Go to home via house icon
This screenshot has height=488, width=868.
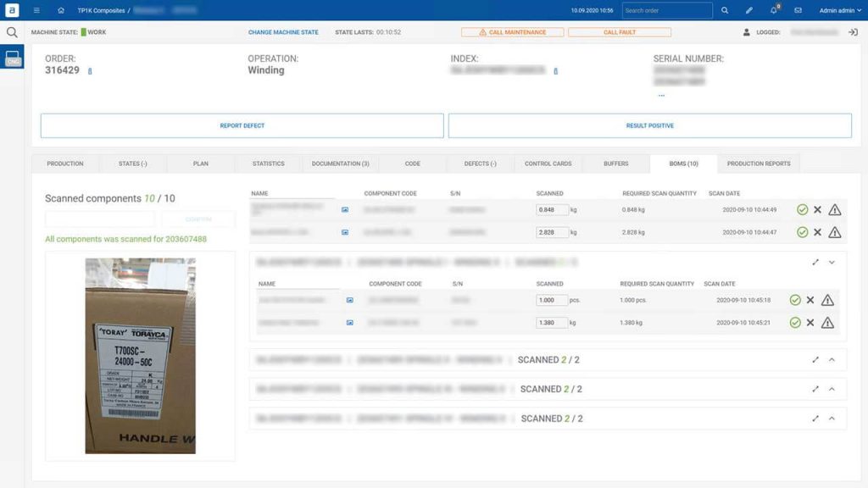click(61, 10)
